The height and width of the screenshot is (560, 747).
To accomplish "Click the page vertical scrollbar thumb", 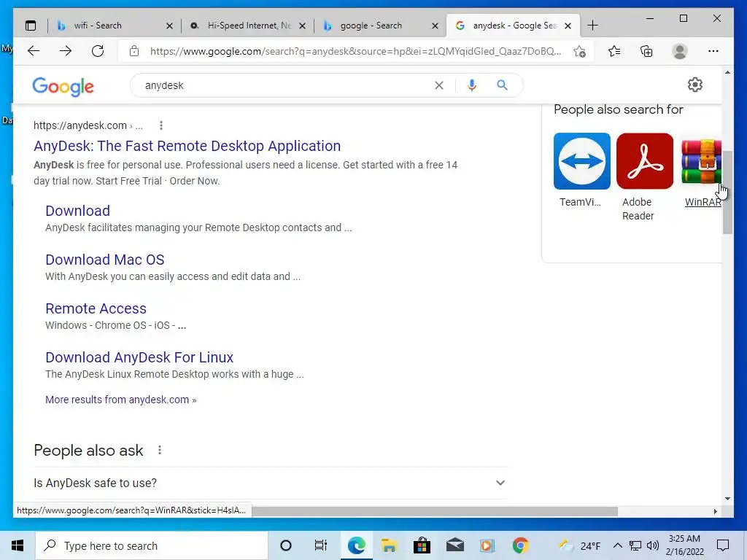I will coord(727,192).
